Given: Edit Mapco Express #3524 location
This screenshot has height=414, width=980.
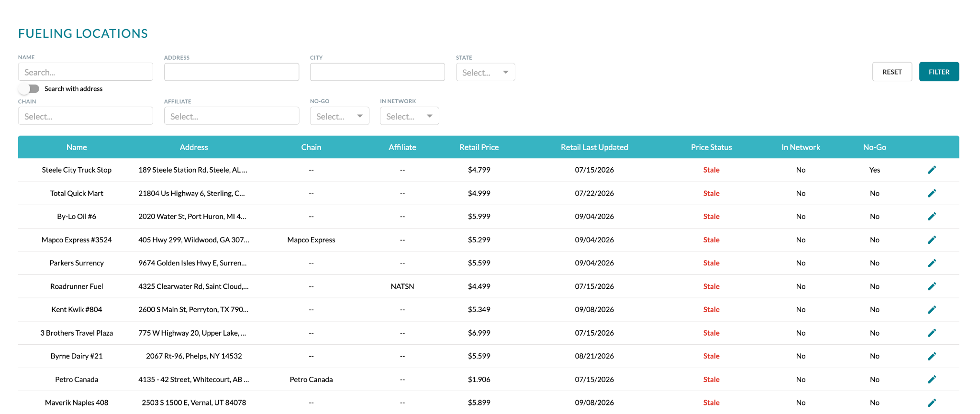Looking at the screenshot, I should coord(932,240).
